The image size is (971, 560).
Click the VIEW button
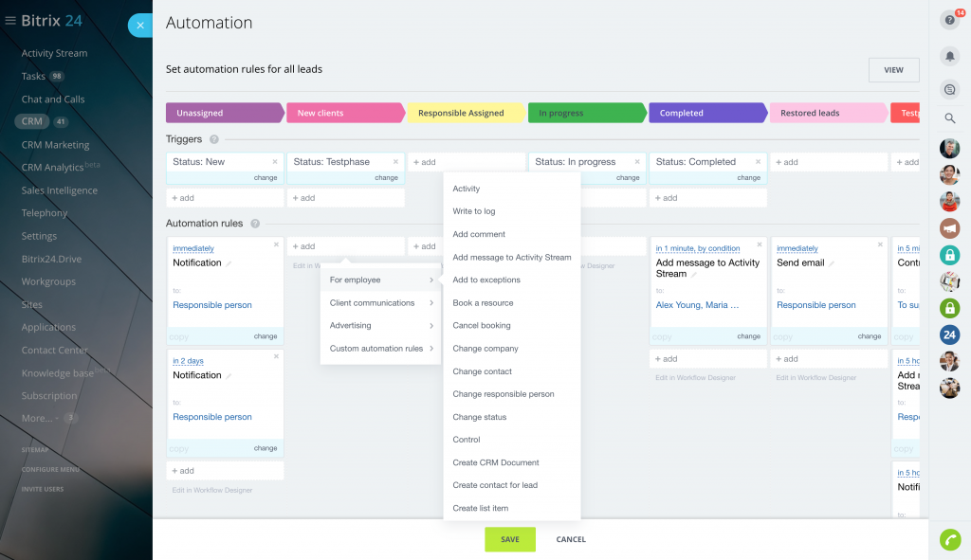pyautogui.click(x=893, y=70)
